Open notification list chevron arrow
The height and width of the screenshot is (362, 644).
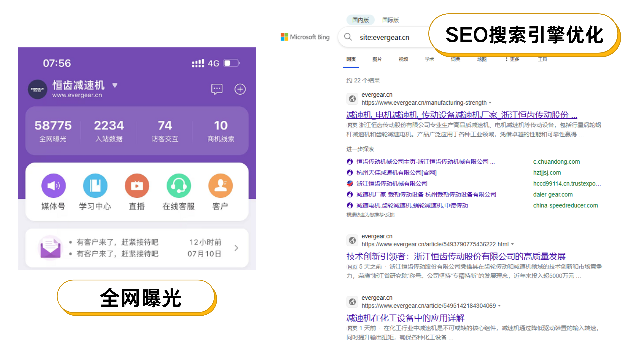pyautogui.click(x=236, y=248)
